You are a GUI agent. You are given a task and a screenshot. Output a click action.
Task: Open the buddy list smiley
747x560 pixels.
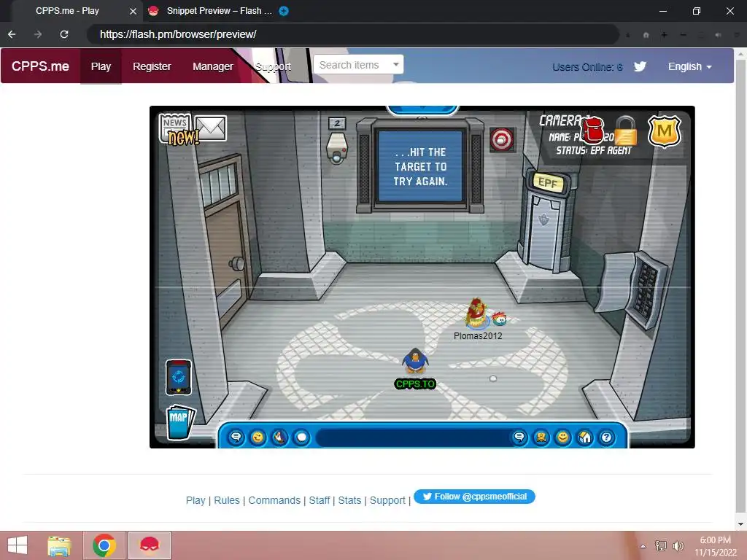pos(563,437)
